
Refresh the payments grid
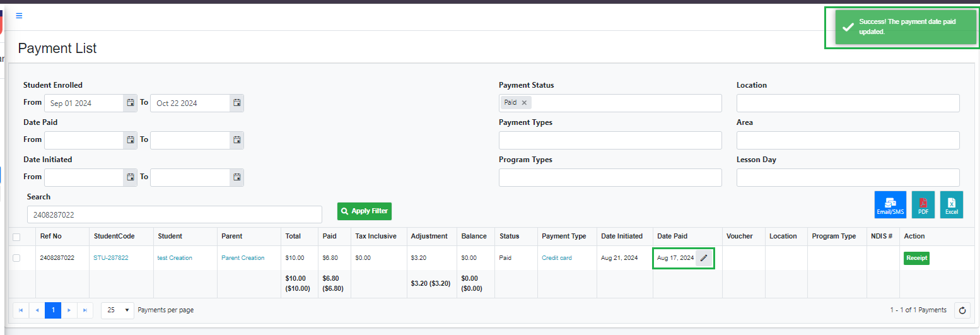pos(962,310)
